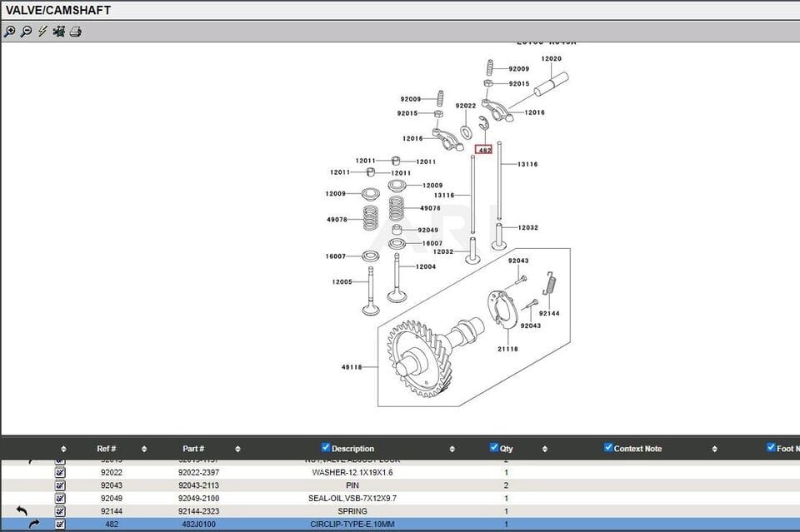Screen dimensions: 800x532
Task: Uncheck the Qty column checkbox
Action: pyautogui.click(x=494, y=448)
